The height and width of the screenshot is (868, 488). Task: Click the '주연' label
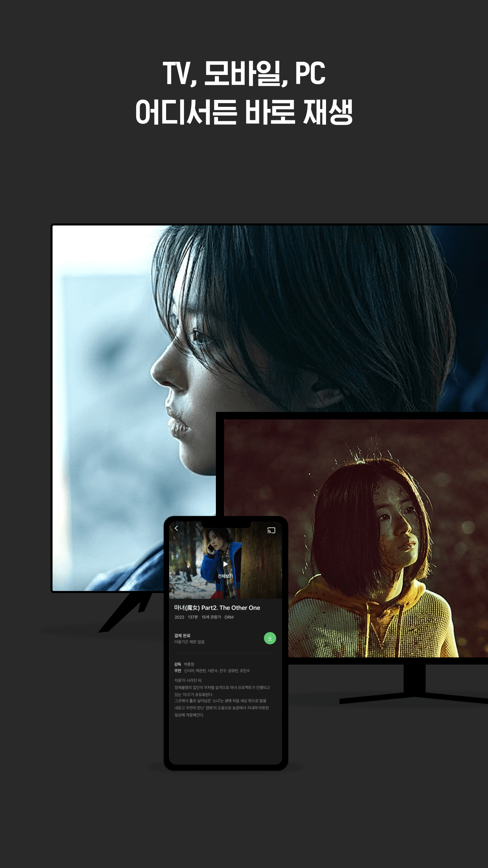pos(178,671)
